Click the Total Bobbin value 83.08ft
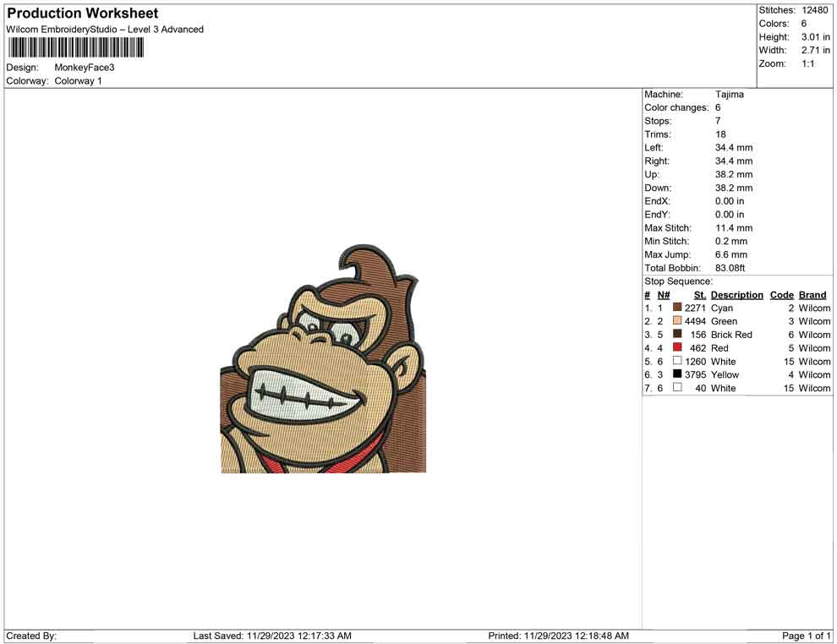Viewport: 837px width, 644px height. [730, 268]
